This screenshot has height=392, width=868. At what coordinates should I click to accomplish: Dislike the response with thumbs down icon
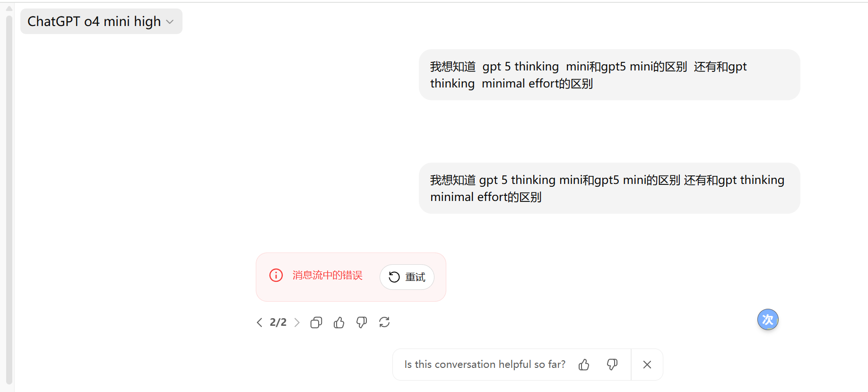point(362,322)
